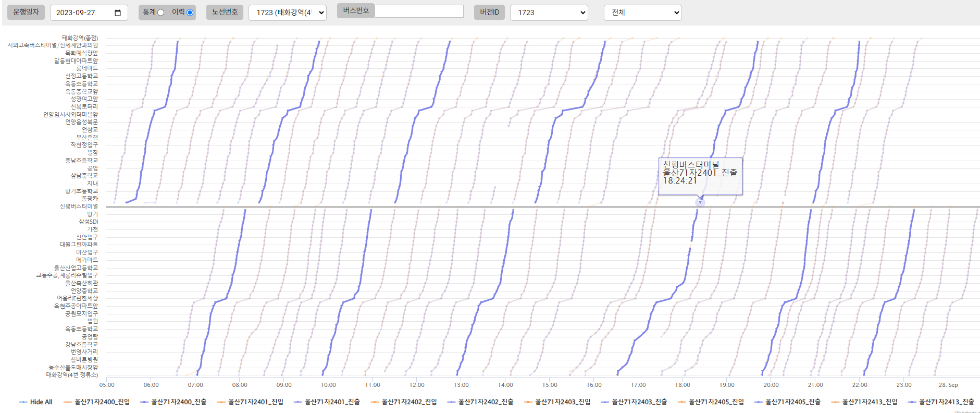Open the 노선번호 route dropdown

(288, 13)
